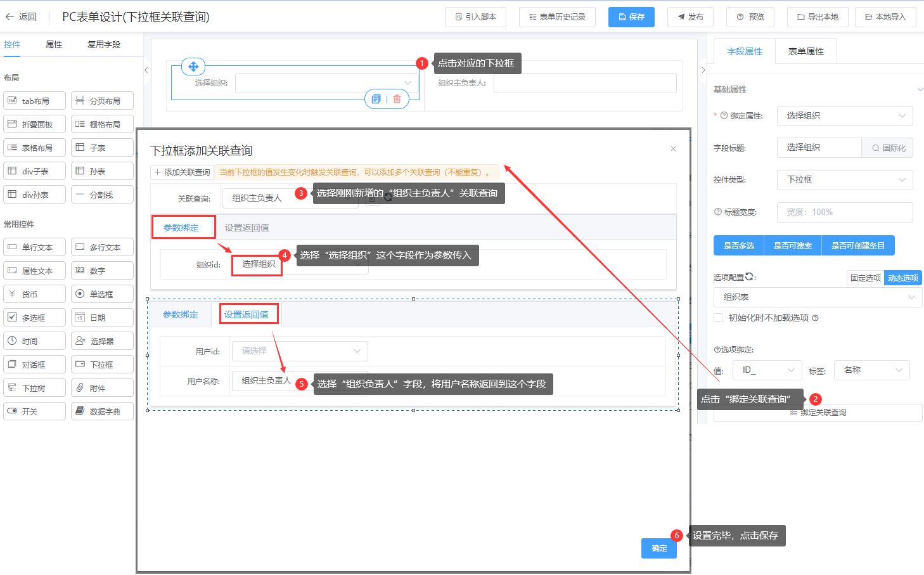The height and width of the screenshot is (575, 924).
Task: Toggle the 是否多选 option
Action: tap(739, 245)
